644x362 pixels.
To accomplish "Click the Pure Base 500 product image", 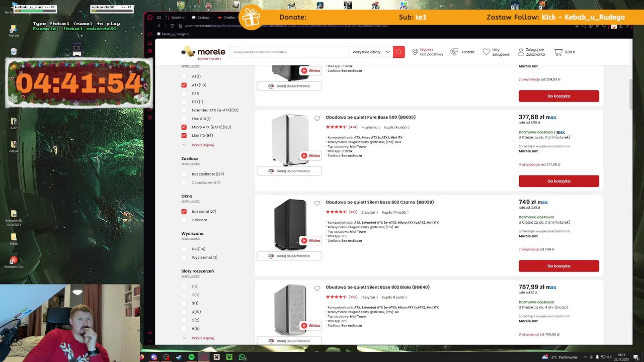I will [x=290, y=140].
